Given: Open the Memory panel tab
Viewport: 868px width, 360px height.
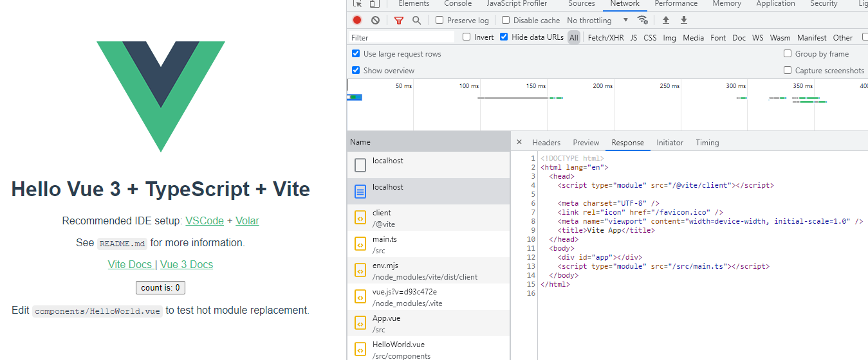Looking at the screenshot, I should pos(727,4).
